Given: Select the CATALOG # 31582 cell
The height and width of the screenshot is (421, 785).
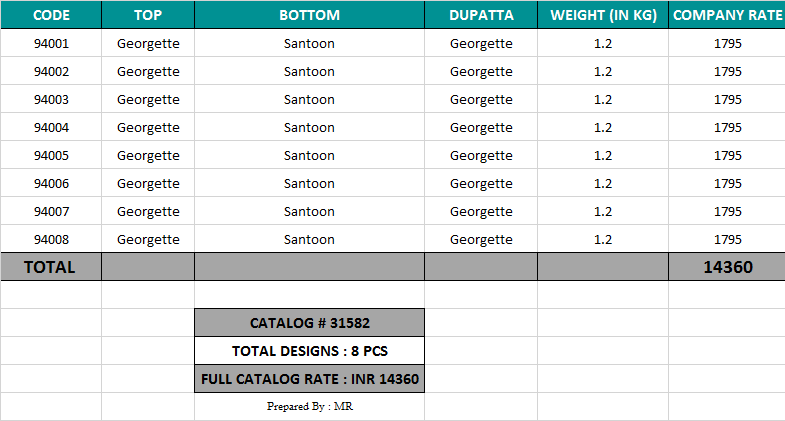Looking at the screenshot, I should [309, 323].
